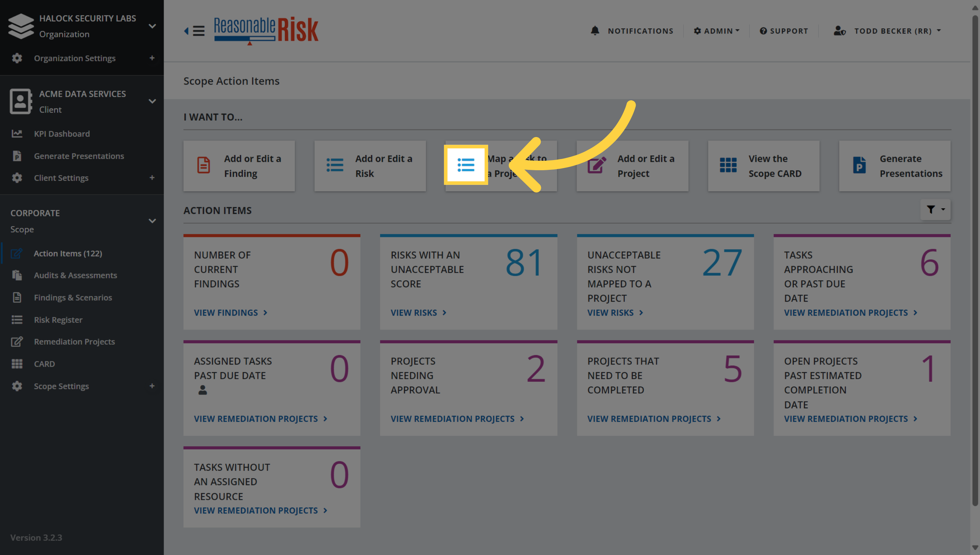Click the Findings & Scenarios document icon
This screenshot has height=555, width=980.
[17, 297]
